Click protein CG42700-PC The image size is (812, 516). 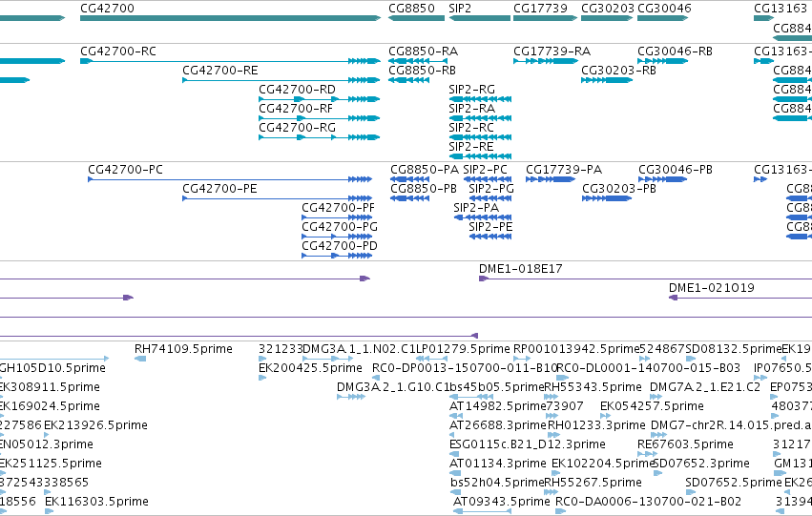(x=230, y=179)
